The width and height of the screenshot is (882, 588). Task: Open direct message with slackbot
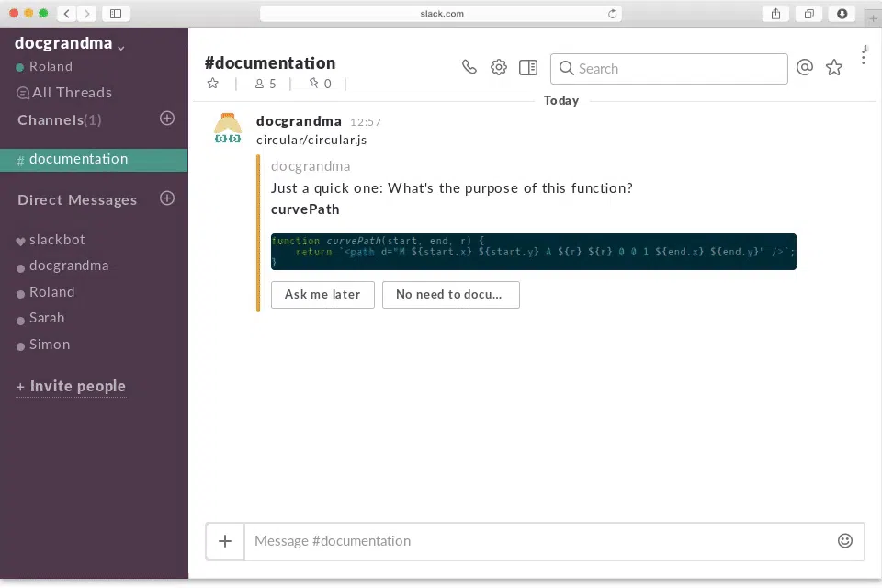click(x=51, y=240)
